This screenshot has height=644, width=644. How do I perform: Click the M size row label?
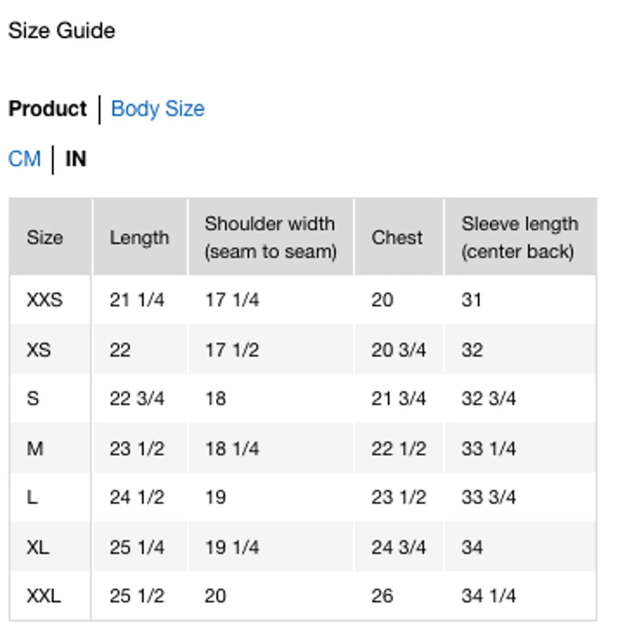[x=35, y=448]
